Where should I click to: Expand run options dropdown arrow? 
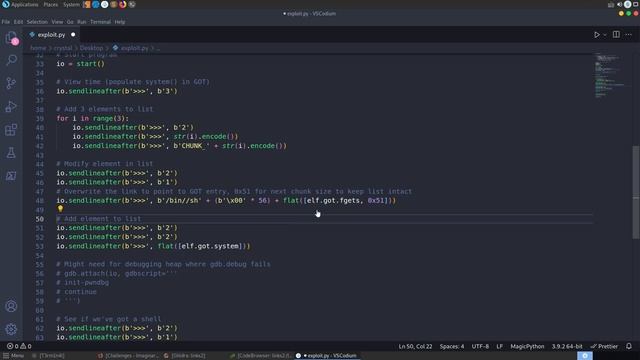(x=605, y=35)
